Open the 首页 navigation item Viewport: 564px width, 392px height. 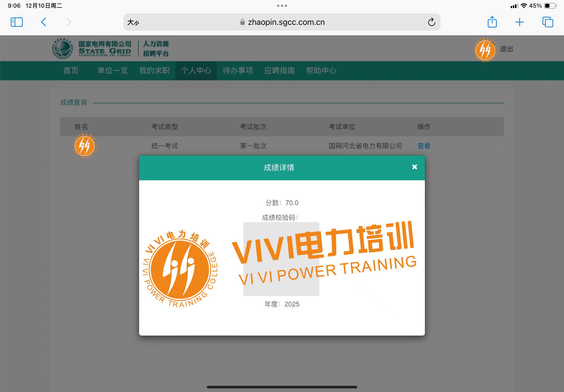(71, 71)
